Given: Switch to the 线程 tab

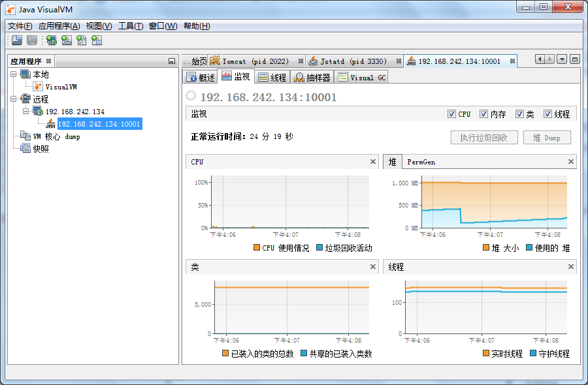Looking at the screenshot, I should click(272, 77).
